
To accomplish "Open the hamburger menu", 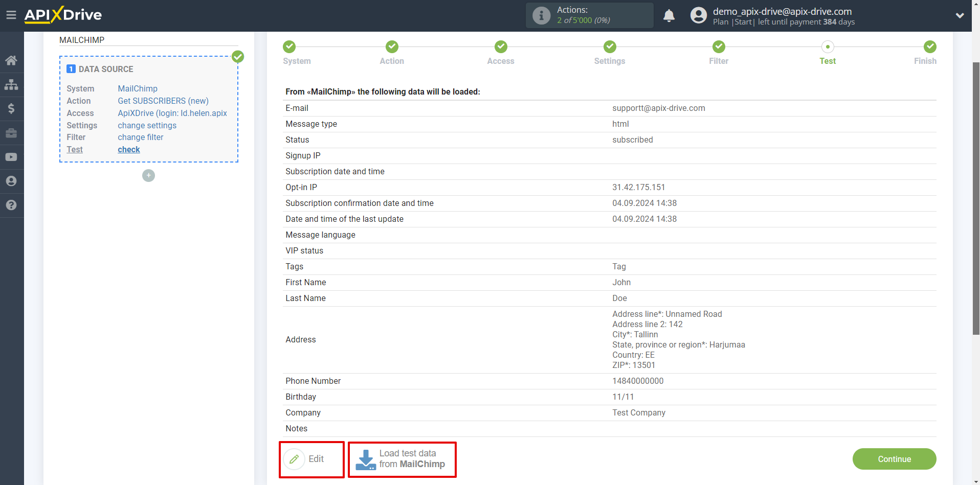I will click(x=11, y=15).
